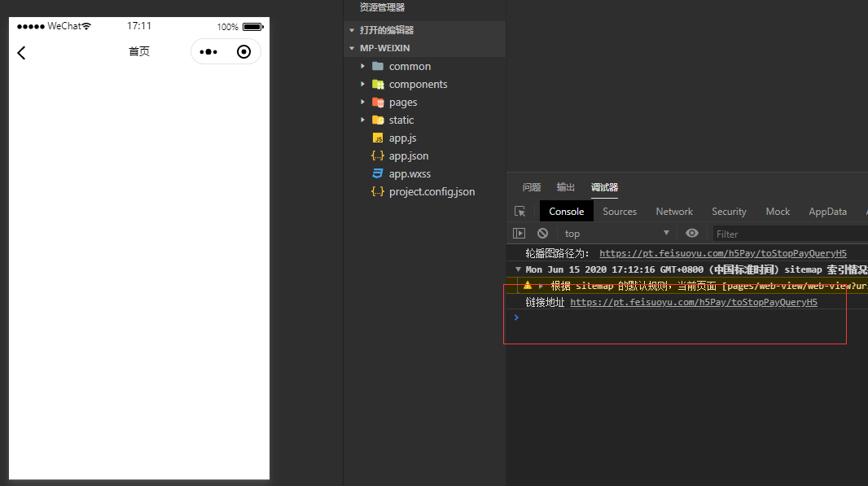Open app.wxss in the file tree

[x=410, y=173]
